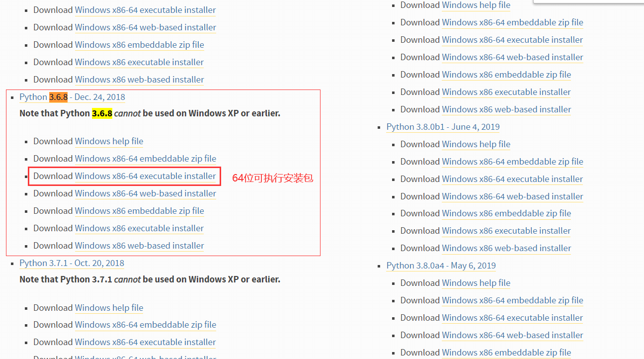Open the Python 3.6.8 - Dec. 24, 2018 release link

[x=72, y=97]
